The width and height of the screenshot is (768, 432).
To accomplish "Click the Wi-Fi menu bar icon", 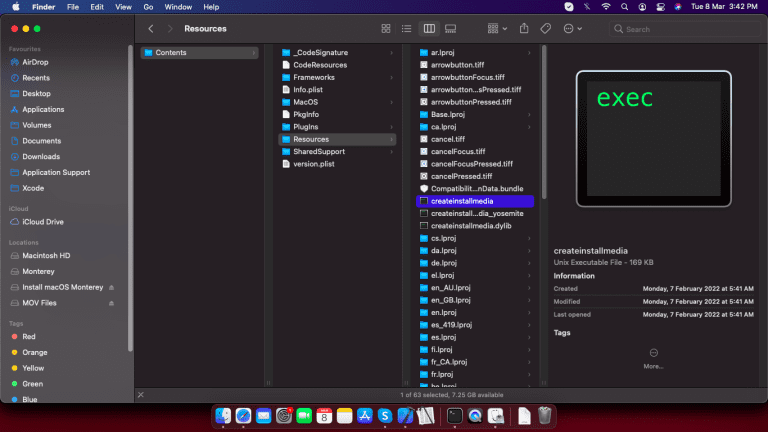I will click(x=606, y=7).
